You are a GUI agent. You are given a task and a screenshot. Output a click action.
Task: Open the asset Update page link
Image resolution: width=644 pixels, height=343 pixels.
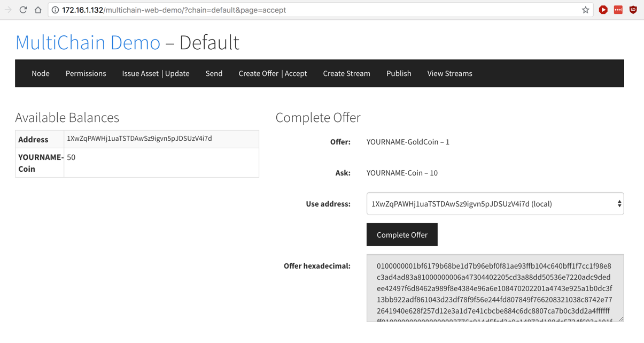tap(177, 73)
